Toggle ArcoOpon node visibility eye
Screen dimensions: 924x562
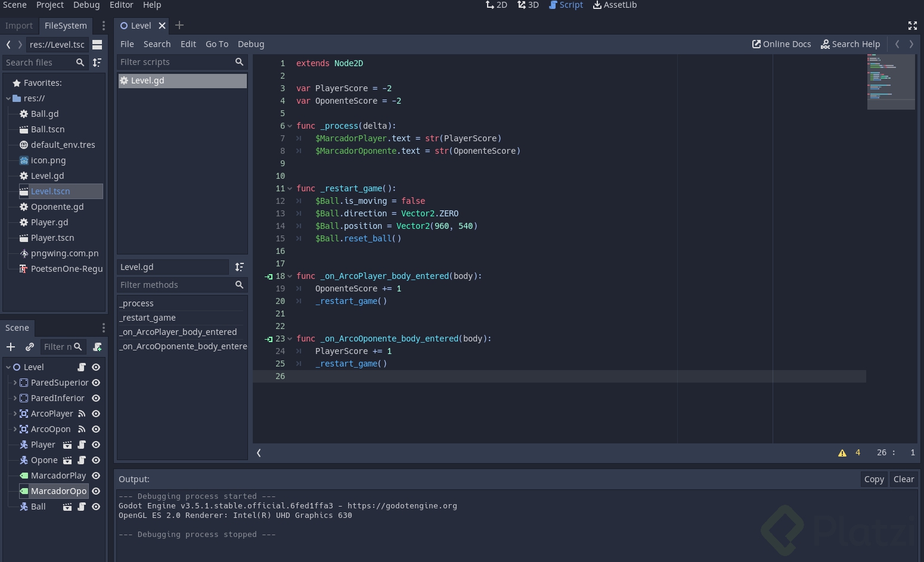96,429
